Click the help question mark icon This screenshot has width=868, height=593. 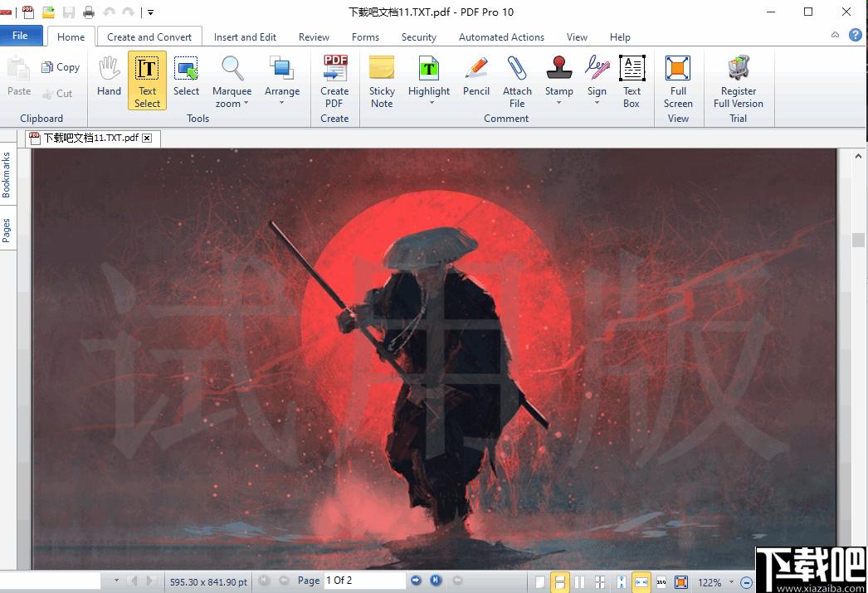(856, 35)
